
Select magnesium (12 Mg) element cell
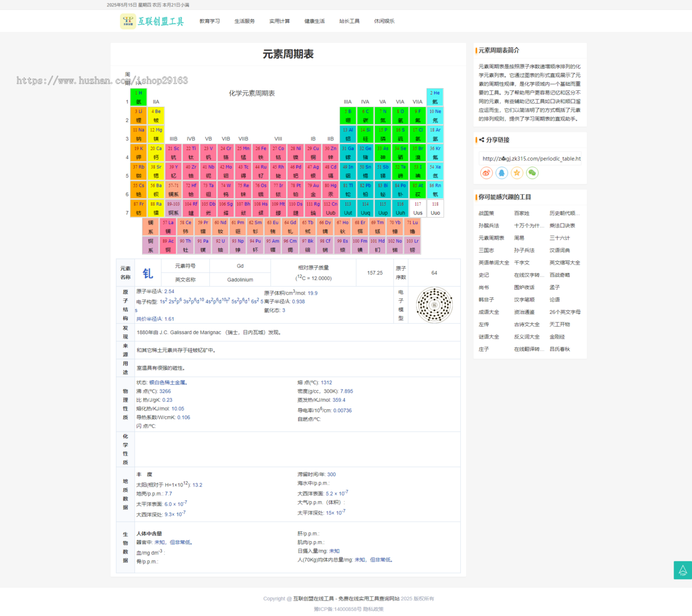[156, 134]
